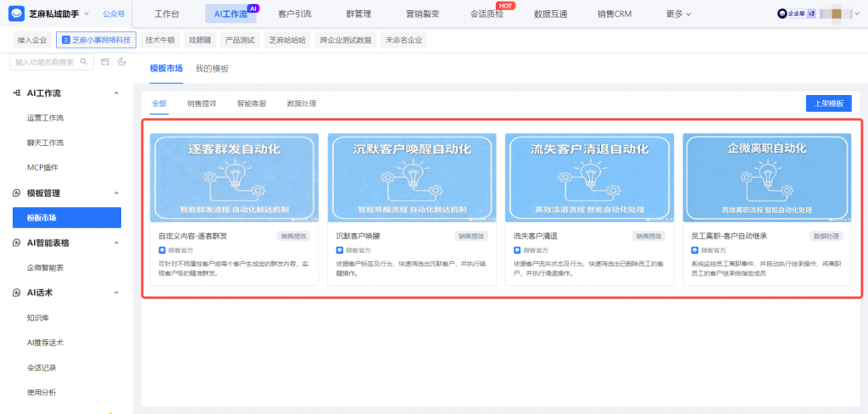
Task: Switch to the 技术牛顿 enterprise
Action: click(159, 40)
